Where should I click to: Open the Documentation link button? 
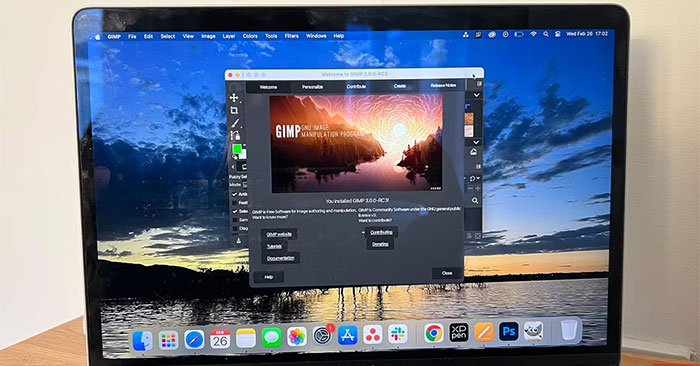(280, 258)
